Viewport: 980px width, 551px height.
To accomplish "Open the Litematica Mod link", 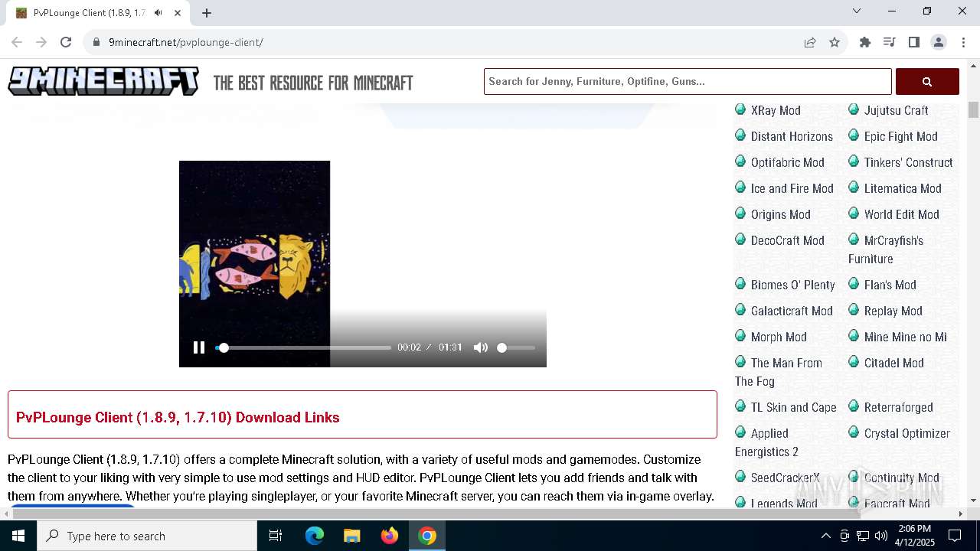I will [x=903, y=188].
